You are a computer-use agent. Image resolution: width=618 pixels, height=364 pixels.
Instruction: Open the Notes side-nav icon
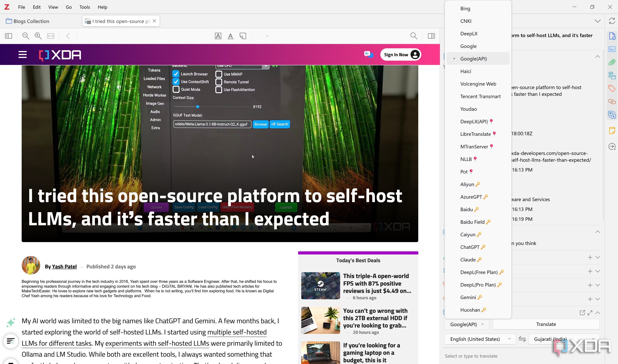pos(612,130)
